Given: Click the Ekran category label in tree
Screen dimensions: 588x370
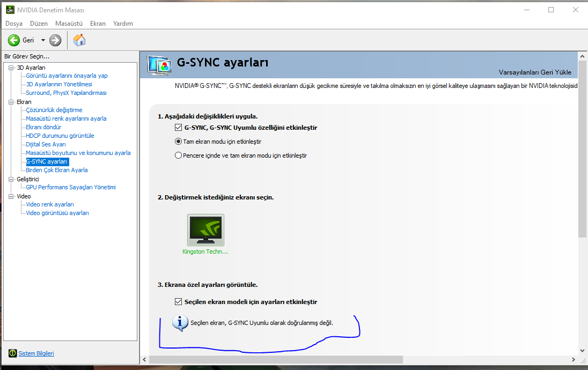Looking at the screenshot, I should (x=24, y=102).
